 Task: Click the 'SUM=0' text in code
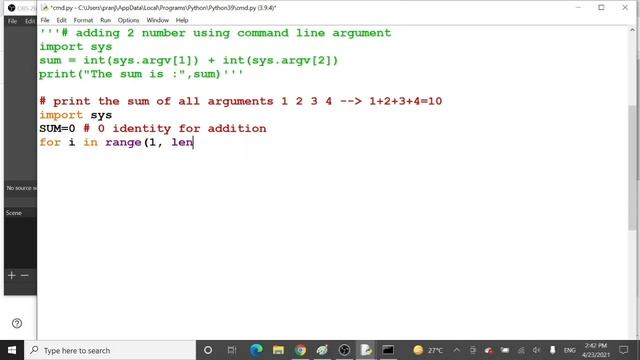point(57,129)
